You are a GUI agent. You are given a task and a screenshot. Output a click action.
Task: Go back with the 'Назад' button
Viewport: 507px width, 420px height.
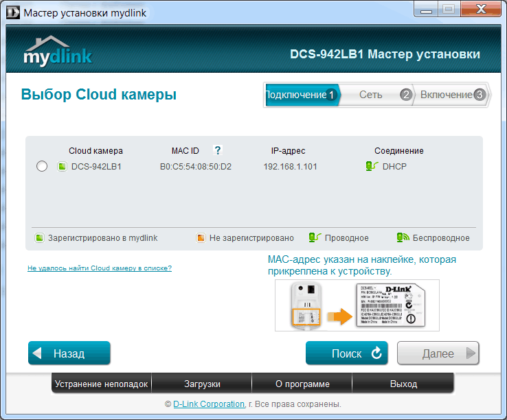coord(69,353)
